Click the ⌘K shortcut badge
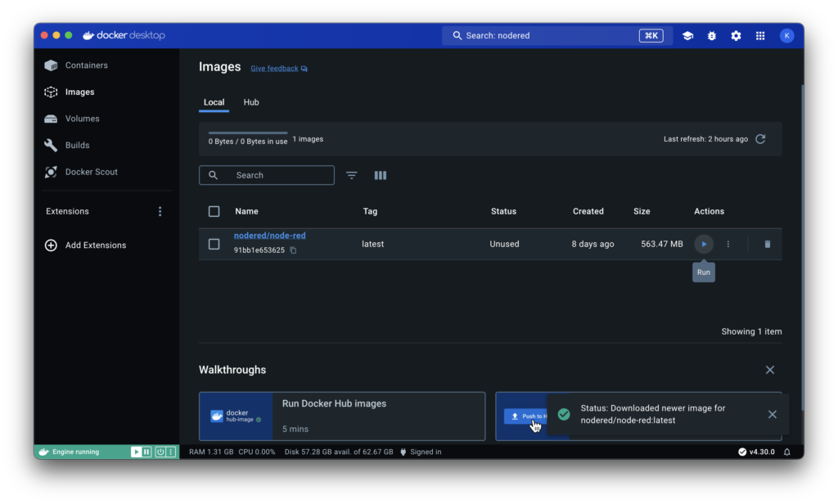The height and width of the screenshot is (504, 838). [x=651, y=36]
